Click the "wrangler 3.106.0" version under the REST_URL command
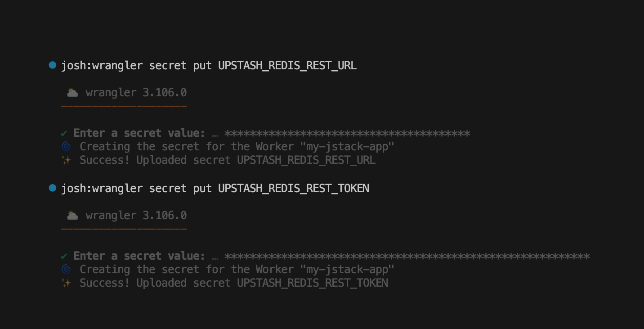Viewport: 644px width, 329px height. pyautogui.click(x=136, y=93)
